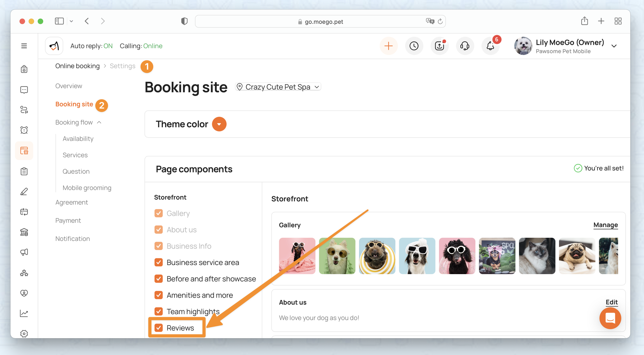Uncheck Business service area checkbox

pos(158,263)
